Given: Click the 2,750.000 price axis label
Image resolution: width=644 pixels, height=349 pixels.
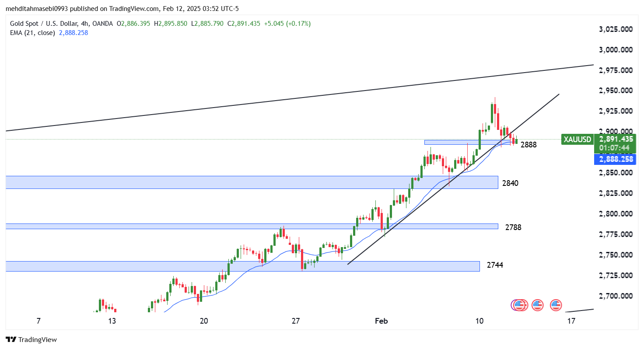Looking at the screenshot, I should click(616, 255).
